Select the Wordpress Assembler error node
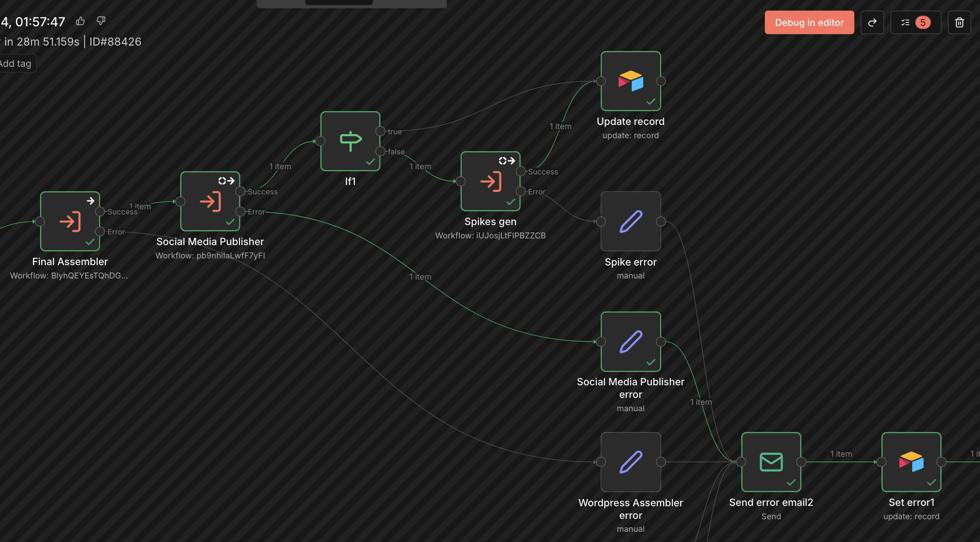The height and width of the screenshot is (542, 980). pos(631,462)
